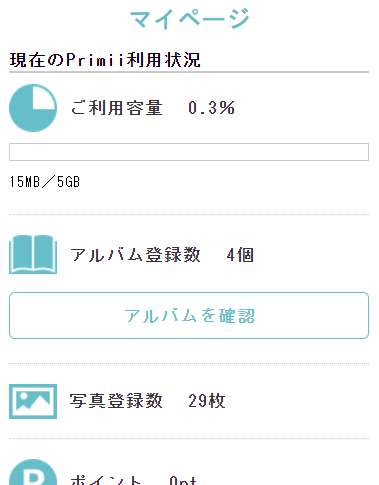
Task: Click the circular P points icon
Action: click(33, 473)
